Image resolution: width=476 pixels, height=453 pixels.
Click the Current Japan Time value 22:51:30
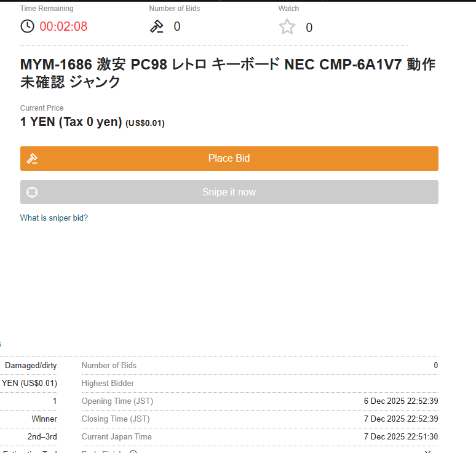coord(401,436)
